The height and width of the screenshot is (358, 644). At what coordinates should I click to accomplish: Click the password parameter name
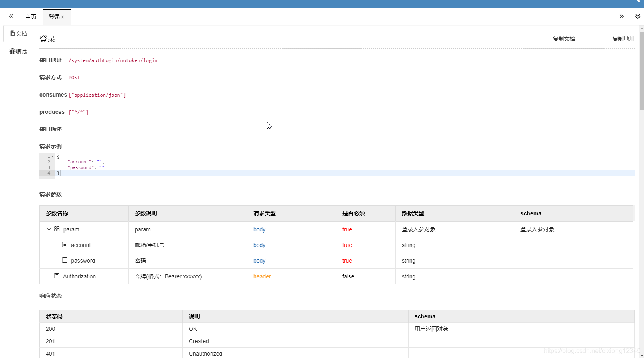(83, 261)
